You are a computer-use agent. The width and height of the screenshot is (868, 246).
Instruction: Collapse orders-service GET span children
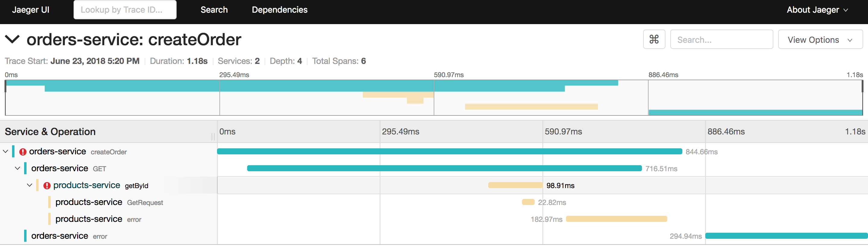click(x=17, y=169)
